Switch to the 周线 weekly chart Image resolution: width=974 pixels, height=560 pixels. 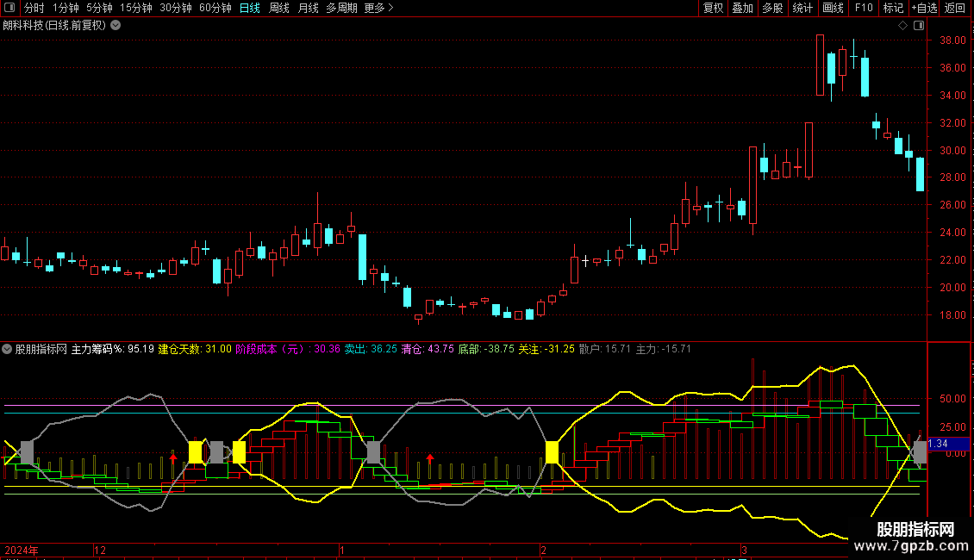(x=279, y=8)
